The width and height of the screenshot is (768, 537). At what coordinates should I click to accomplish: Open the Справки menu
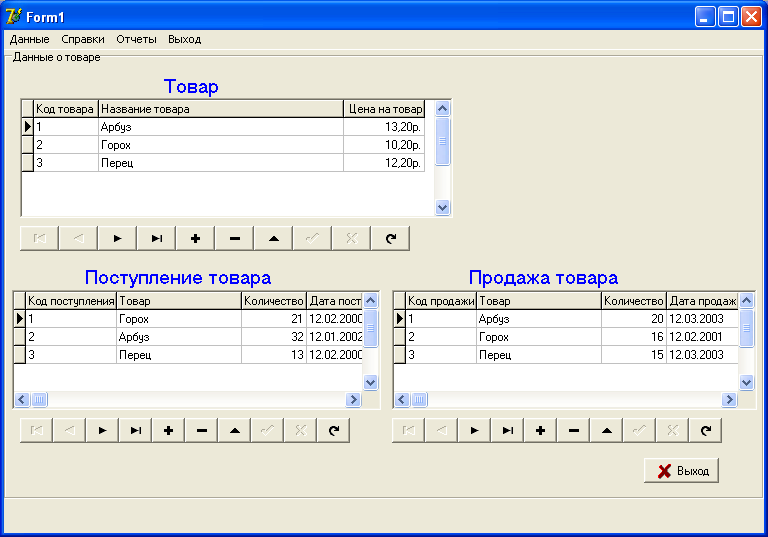(x=83, y=39)
